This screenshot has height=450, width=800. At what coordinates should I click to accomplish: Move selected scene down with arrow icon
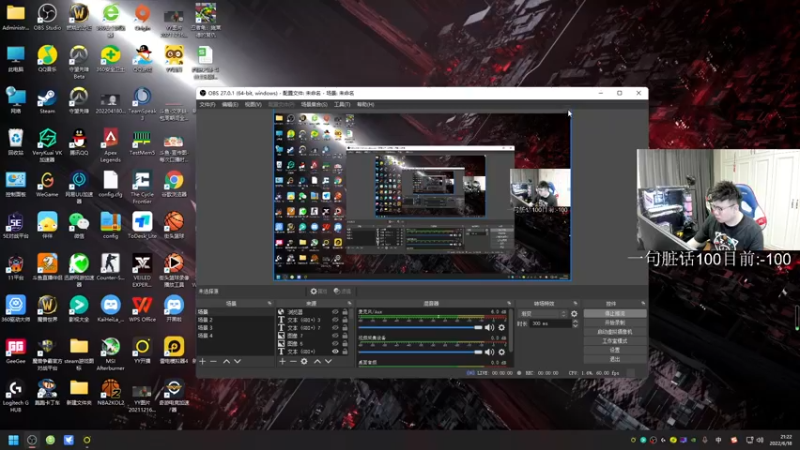coord(238,361)
